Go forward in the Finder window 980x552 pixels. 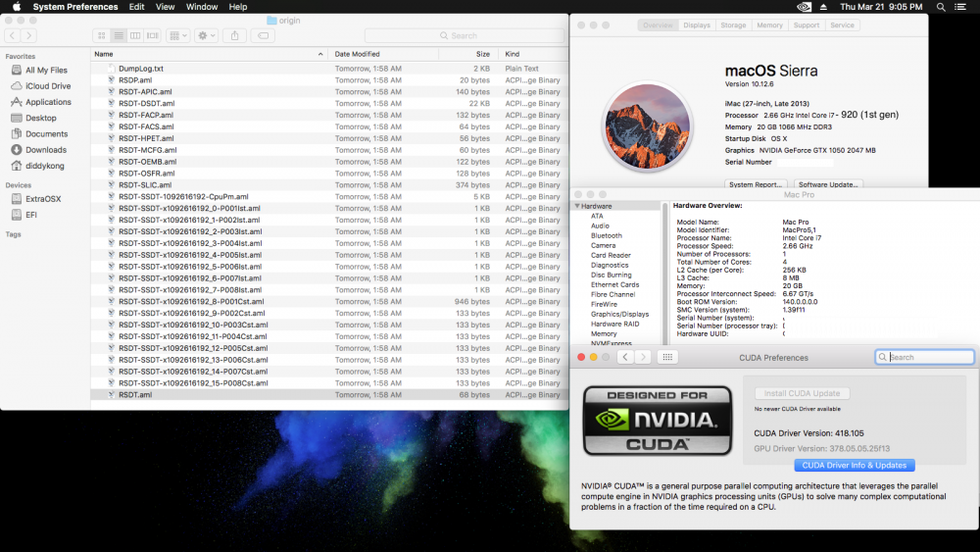(x=28, y=35)
